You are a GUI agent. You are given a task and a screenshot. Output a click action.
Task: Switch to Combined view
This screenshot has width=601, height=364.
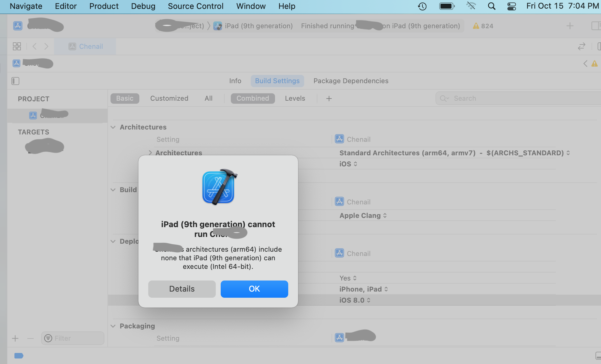[253, 99]
